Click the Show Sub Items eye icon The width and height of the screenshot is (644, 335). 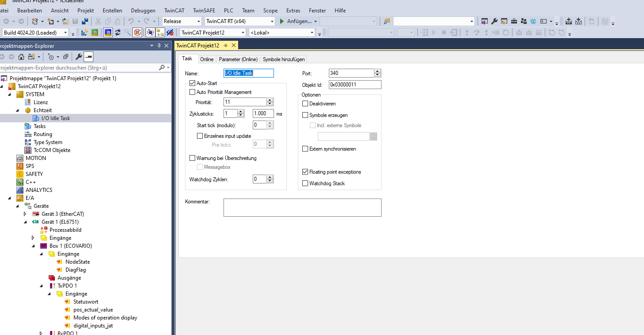click(x=170, y=32)
